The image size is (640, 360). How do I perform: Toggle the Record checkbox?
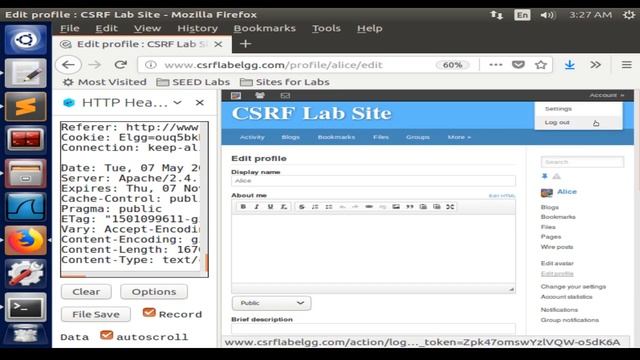tap(149, 313)
